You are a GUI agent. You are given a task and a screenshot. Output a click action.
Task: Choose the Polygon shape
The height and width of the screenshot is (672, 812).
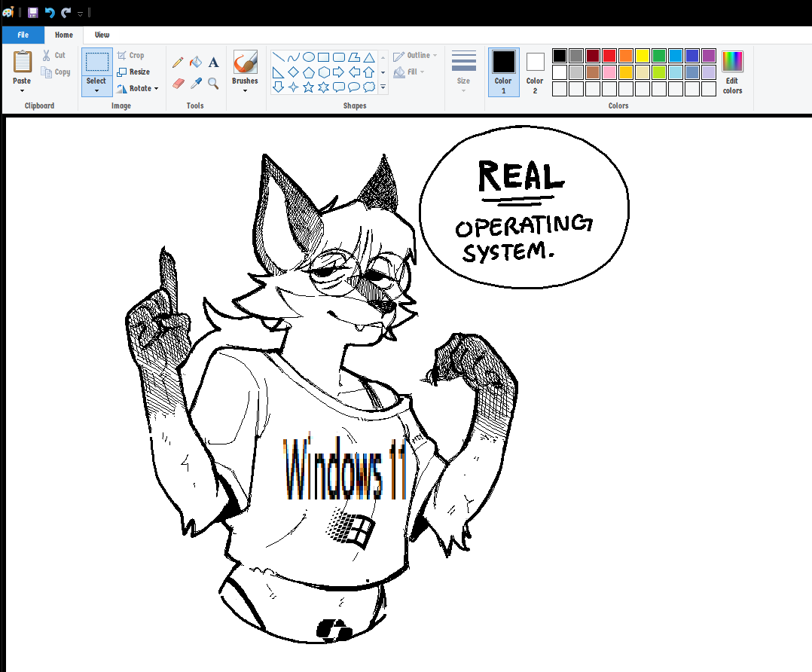(x=354, y=57)
